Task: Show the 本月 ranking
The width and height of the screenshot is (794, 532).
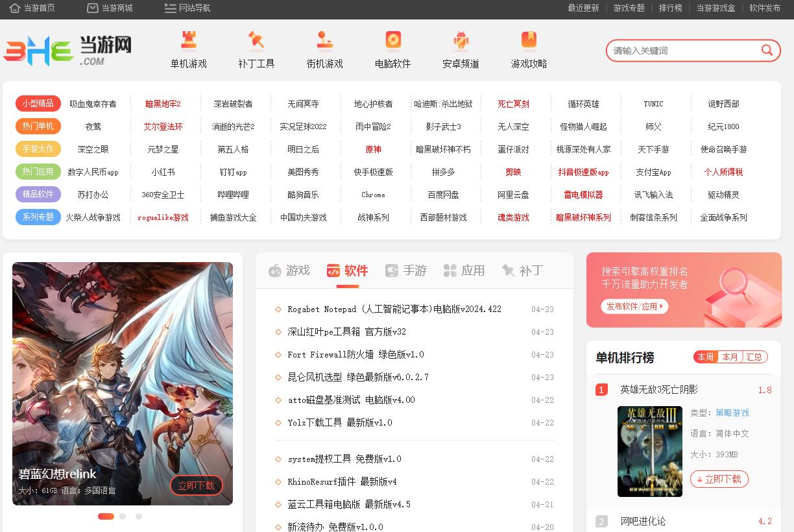Action: tap(730, 357)
